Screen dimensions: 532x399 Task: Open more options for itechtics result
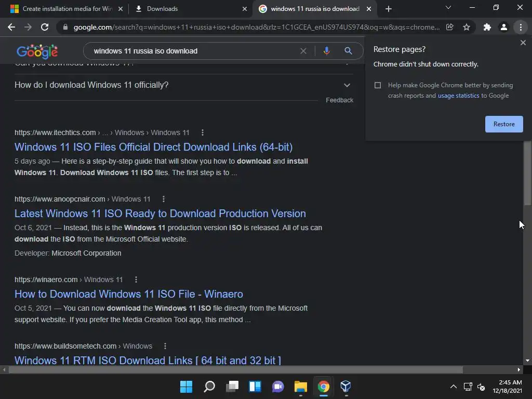(x=203, y=132)
